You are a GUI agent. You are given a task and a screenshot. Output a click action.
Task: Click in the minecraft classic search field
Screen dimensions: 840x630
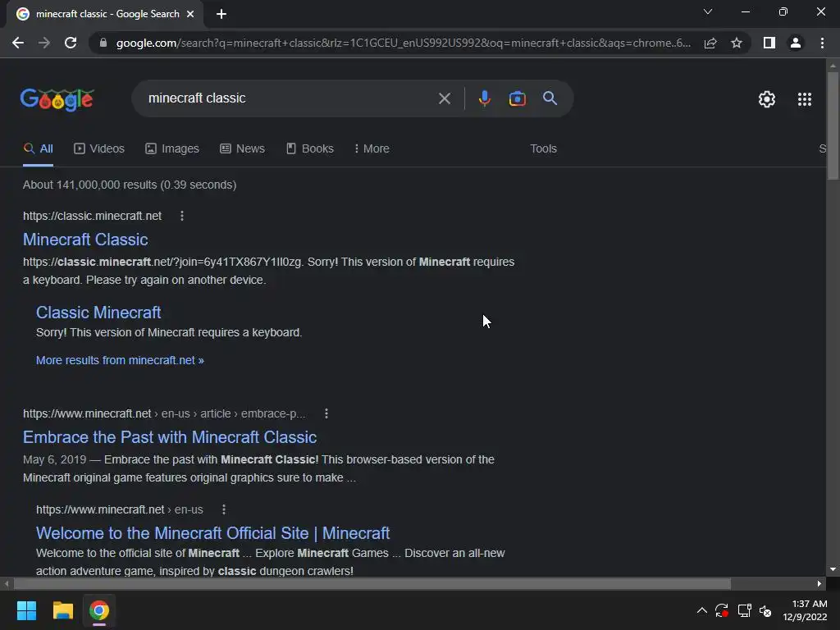(290, 98)
